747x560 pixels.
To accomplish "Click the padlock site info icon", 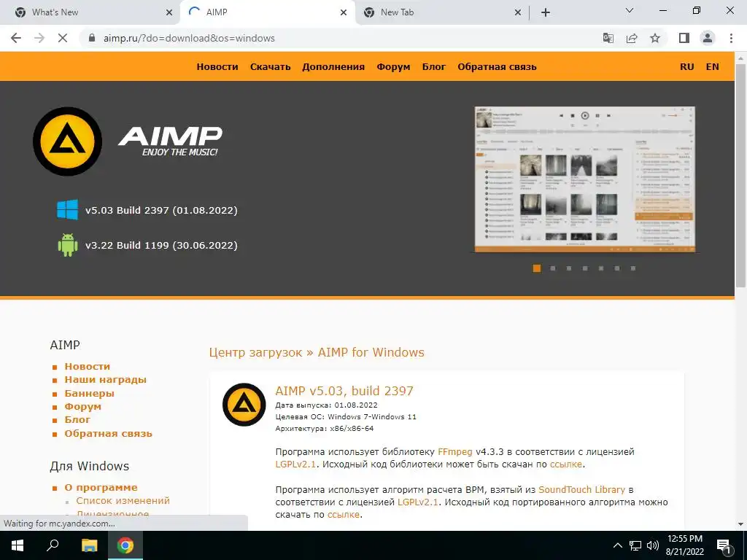I will click(93, 38).
